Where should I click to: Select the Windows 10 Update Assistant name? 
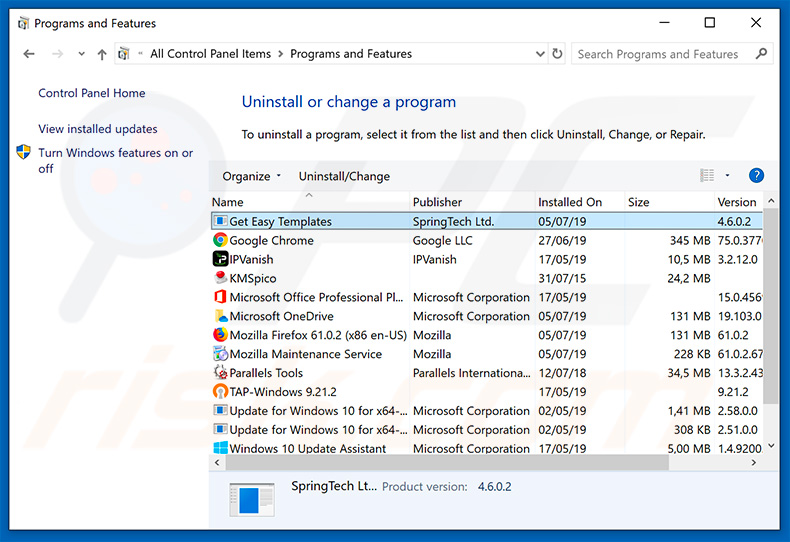pyautogui.click(x=308, y=448)
